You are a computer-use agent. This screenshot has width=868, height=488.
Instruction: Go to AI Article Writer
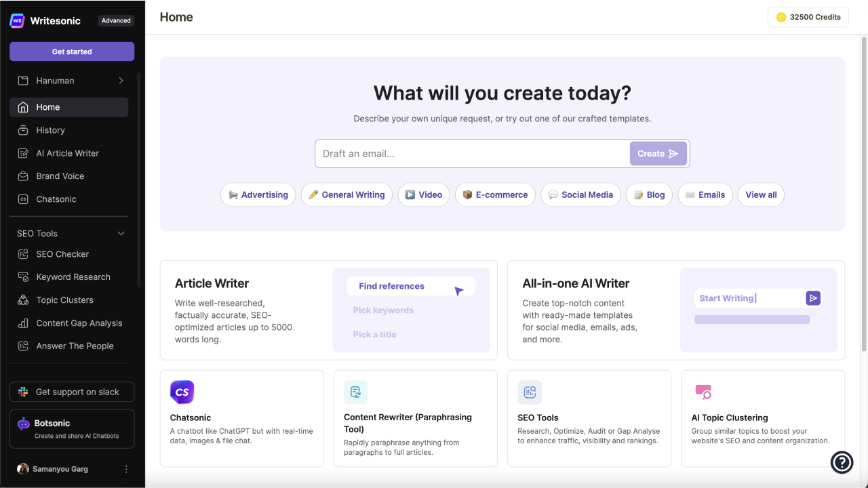click(68, 153)
